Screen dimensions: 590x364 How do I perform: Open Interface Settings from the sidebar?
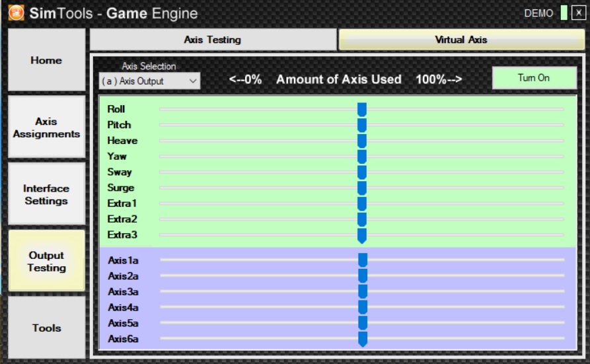46,194
